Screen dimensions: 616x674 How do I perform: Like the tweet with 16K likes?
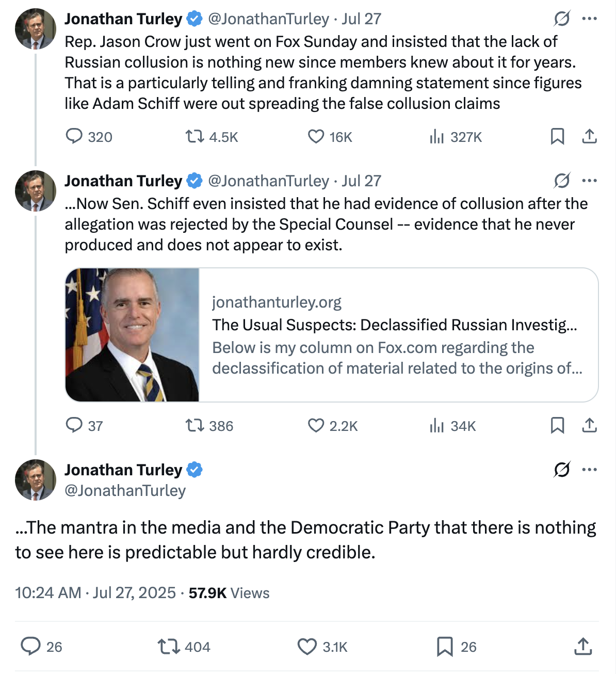tap(316, 136)
